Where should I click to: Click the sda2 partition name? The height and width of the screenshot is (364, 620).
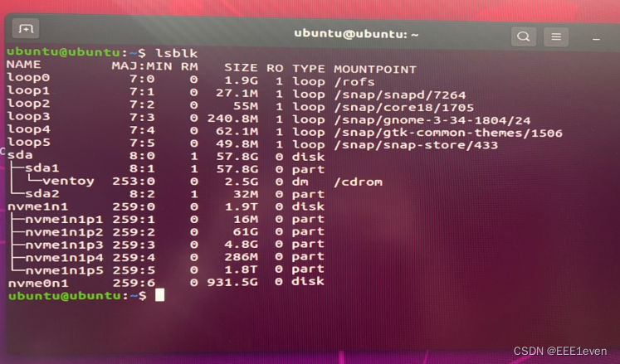click(41, 194)
